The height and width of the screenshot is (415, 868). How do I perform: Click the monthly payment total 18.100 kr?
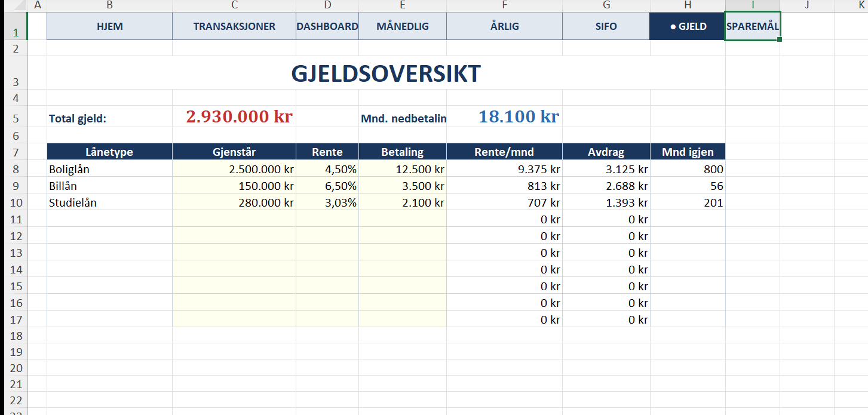click(519, 117)
